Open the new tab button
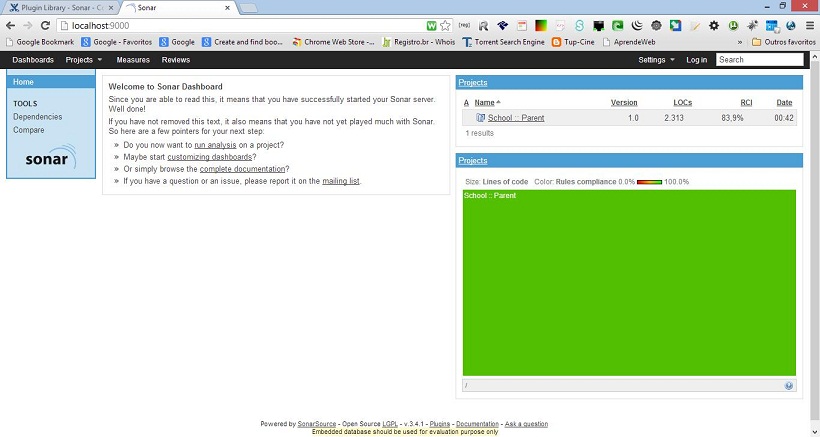This screenshot has height=437, width=820. tap(248, 8)
